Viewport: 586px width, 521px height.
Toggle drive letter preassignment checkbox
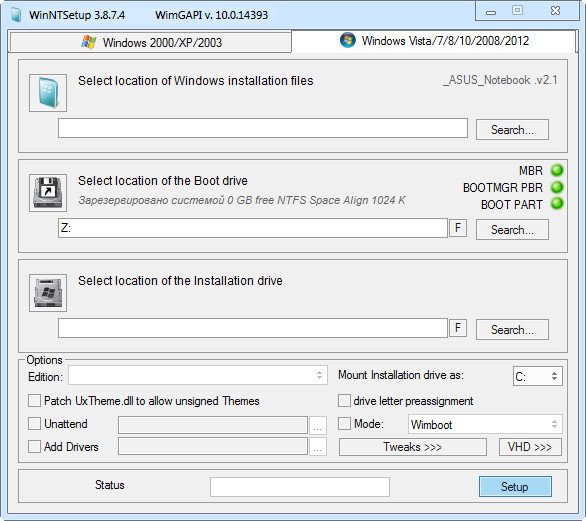[x=344, y=401]
